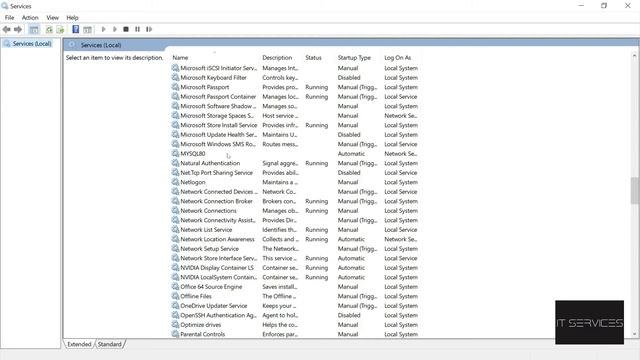Viewport: 640px width, 360px height.
Task: Click the Offline Files service gear icon
Action: tap(176, 296)
